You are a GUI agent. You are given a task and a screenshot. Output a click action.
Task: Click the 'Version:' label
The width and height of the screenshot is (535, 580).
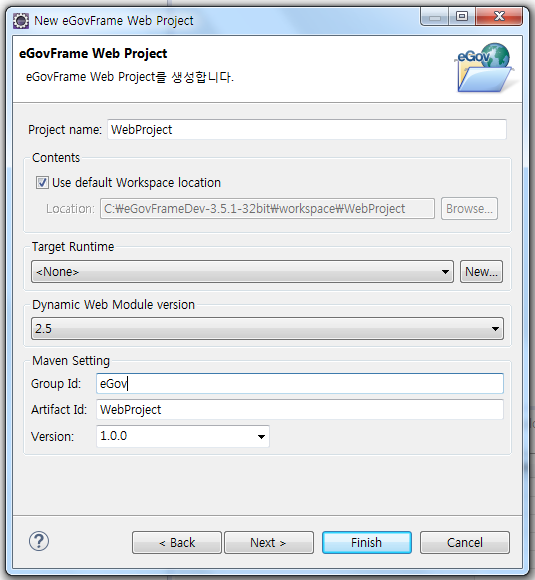tap(52, 436)
